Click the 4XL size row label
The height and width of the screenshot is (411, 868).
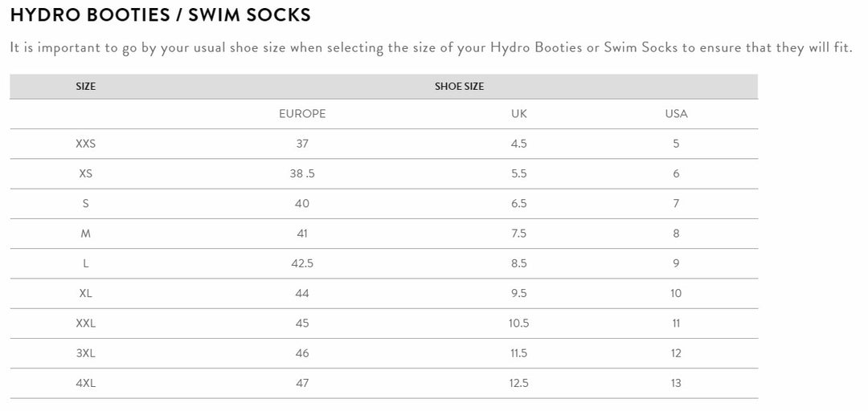coord(86,384)
